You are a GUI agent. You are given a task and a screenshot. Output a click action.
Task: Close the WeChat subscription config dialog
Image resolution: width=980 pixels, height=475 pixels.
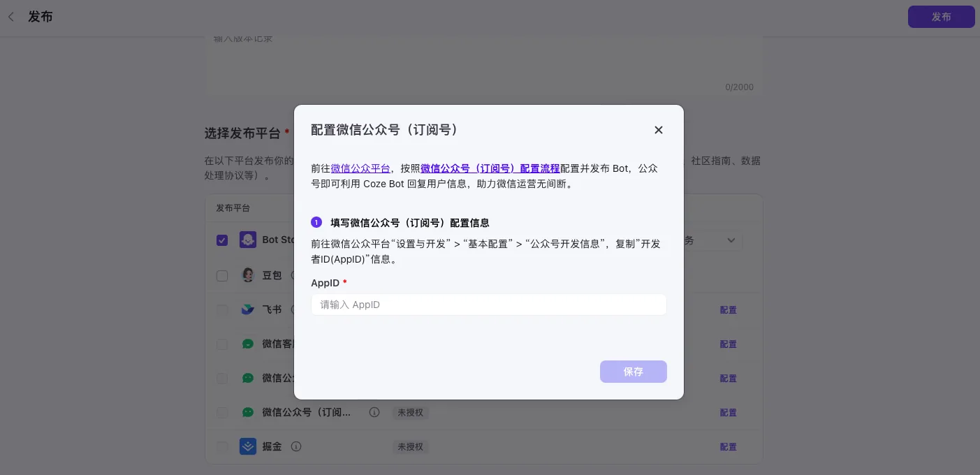coord(658,130)
